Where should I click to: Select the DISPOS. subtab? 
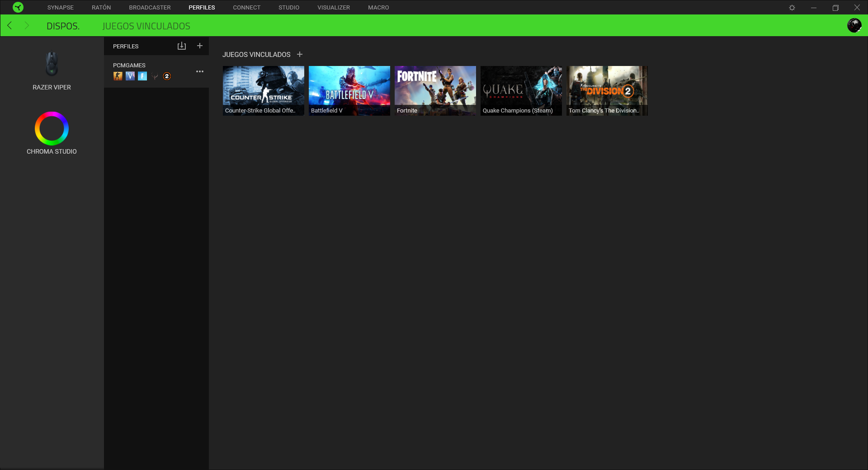pyautogui.click(x=63, y=26)
